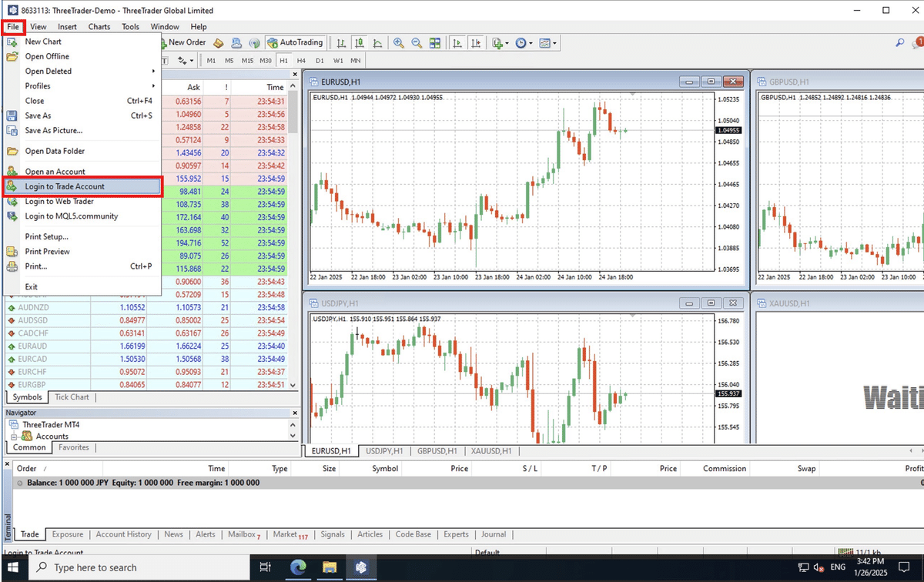The width and height of the screenshot is (924, 582).
Task: Choose Login to Trade Account
Action: pos(82,186)
